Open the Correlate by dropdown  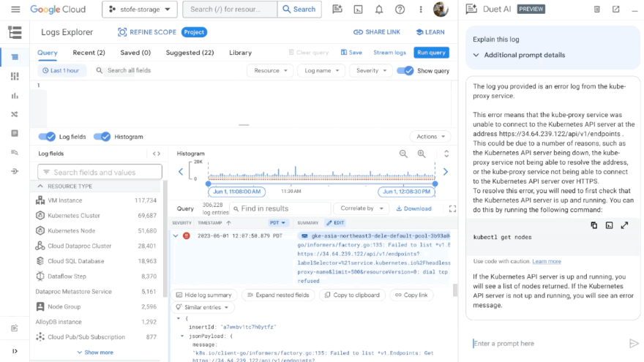point(362,208)
